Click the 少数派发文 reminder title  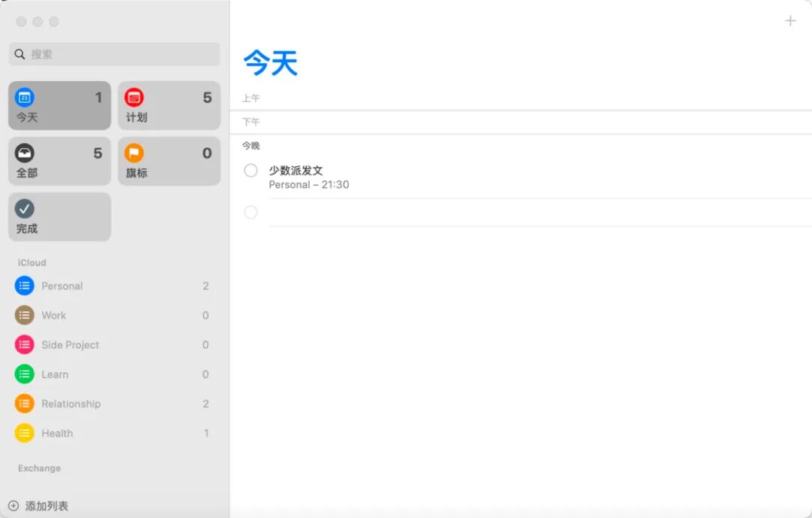(x=295, y=171)
